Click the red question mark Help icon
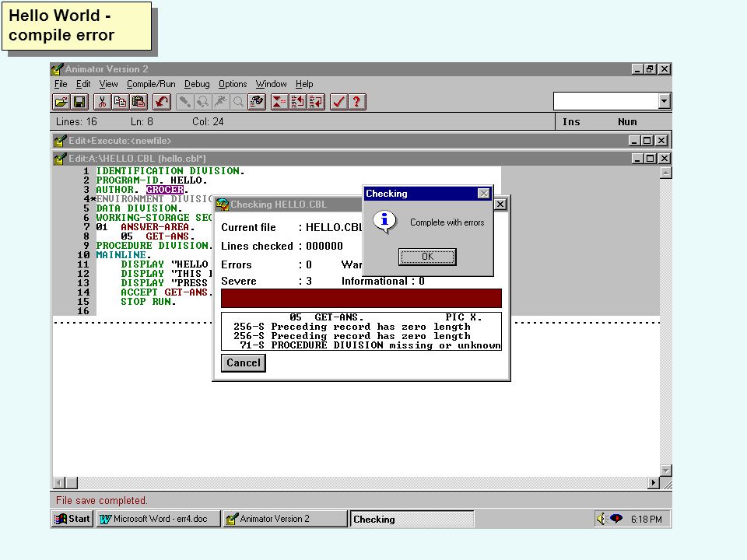The width and height of the screenshot is (747, 560). [x=357, y=102]
